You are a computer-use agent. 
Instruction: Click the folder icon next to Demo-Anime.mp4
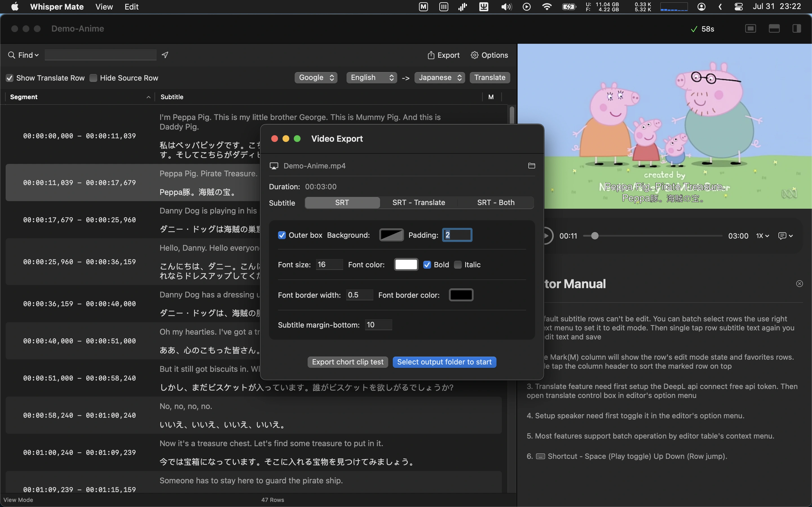tap(531, 166)
